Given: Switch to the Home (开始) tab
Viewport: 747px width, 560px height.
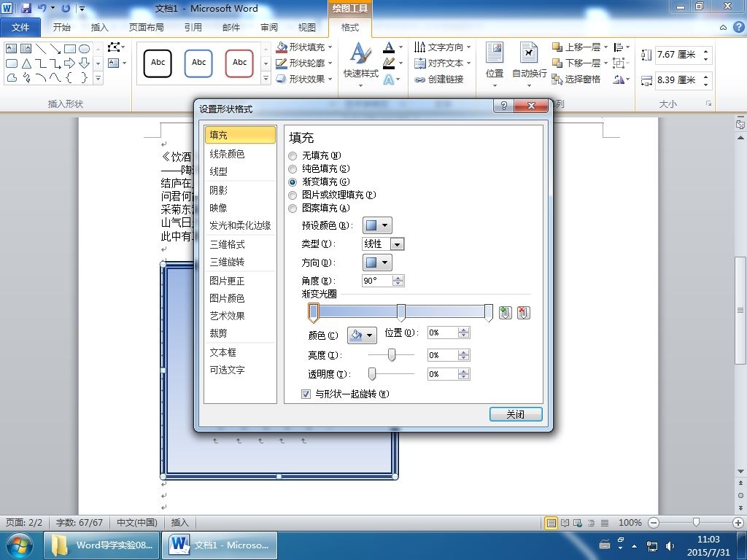Looking at the screenshot, I should click(x=62, y=27).
